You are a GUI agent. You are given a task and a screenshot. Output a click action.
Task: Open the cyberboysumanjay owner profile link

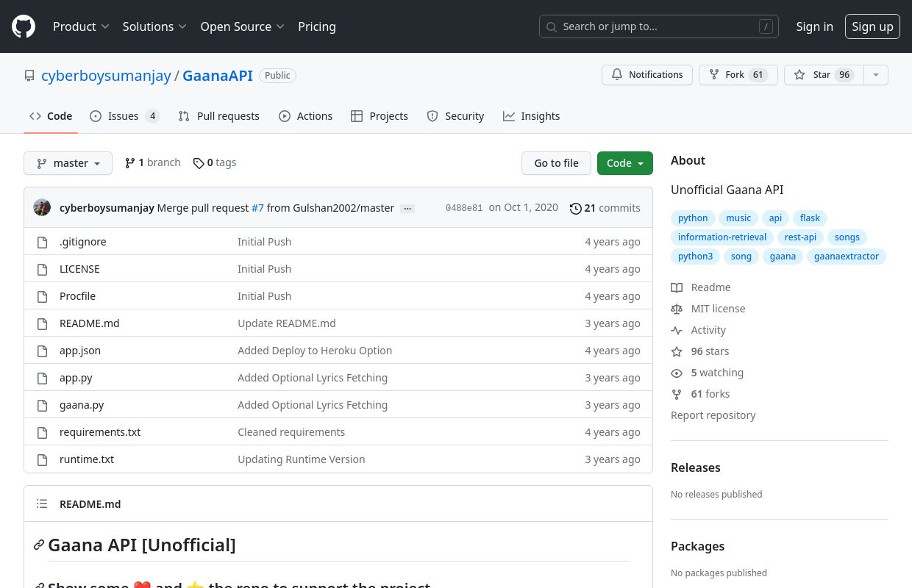pos(106,76)
